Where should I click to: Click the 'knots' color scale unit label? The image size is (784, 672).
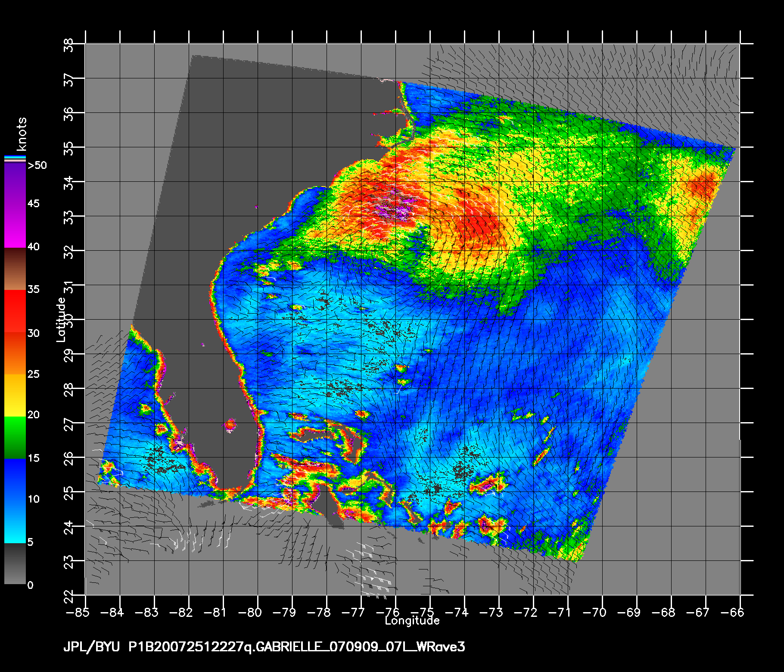[21, 134]
